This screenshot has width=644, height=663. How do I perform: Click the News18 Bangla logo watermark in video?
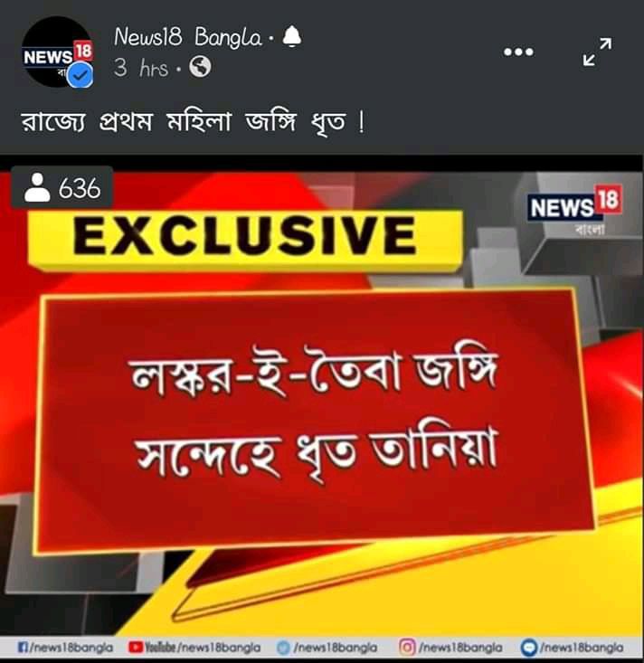coord(574,209)
